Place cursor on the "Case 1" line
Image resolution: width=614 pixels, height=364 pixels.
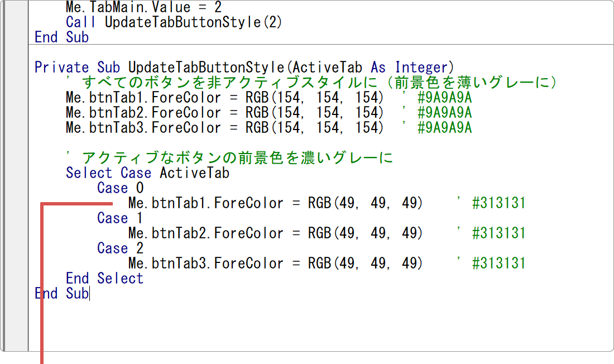coord(120,218)
